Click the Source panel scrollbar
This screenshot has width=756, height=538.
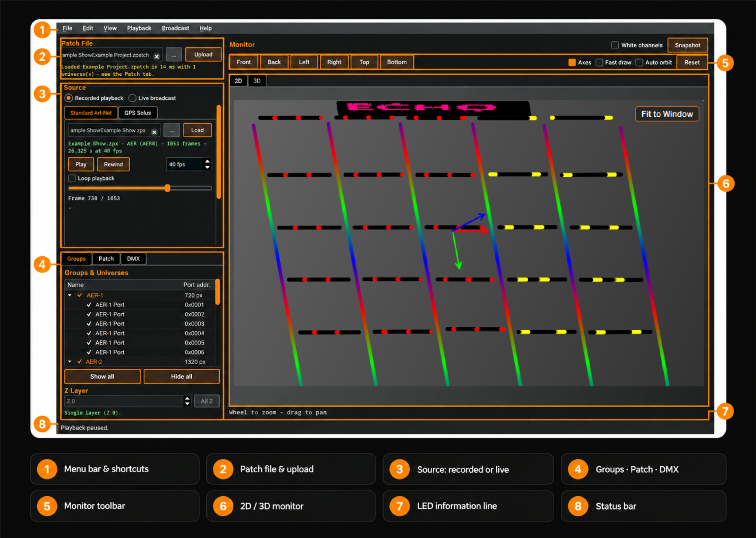click(219, 152)
